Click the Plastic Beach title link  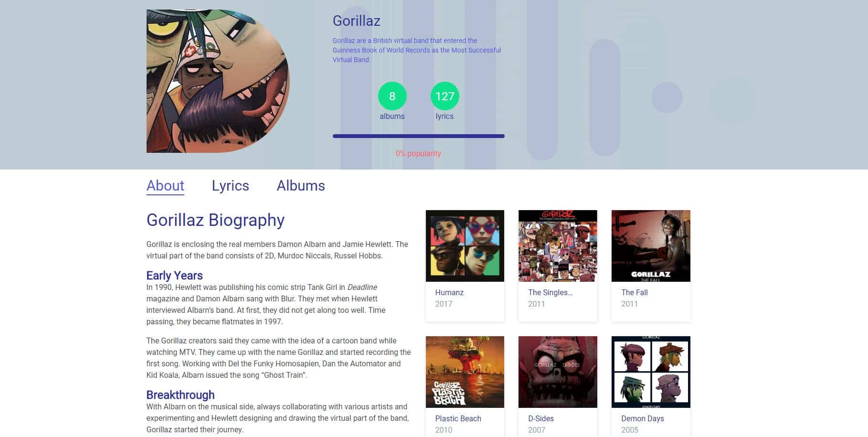tap(458, 419)
